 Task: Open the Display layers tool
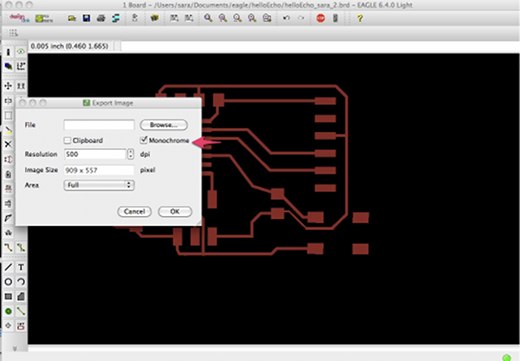click(x=8, y=66)
